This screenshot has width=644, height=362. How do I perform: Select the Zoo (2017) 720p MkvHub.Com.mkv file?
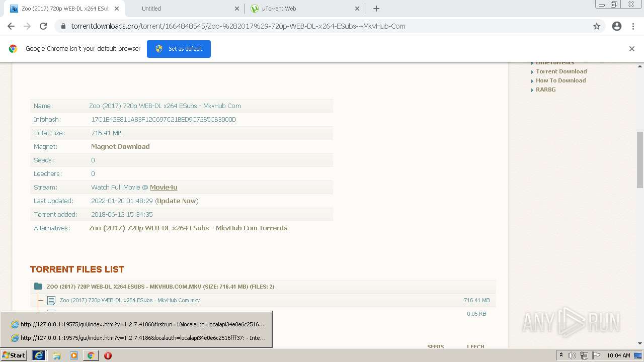pyautogui.click(x=130, y=300)
